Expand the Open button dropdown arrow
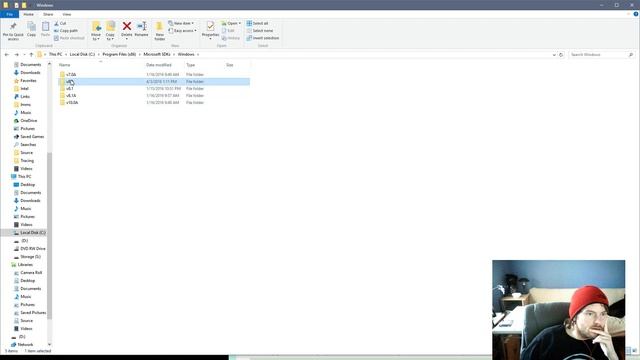The image size is (640, 360). click(240, 23)
